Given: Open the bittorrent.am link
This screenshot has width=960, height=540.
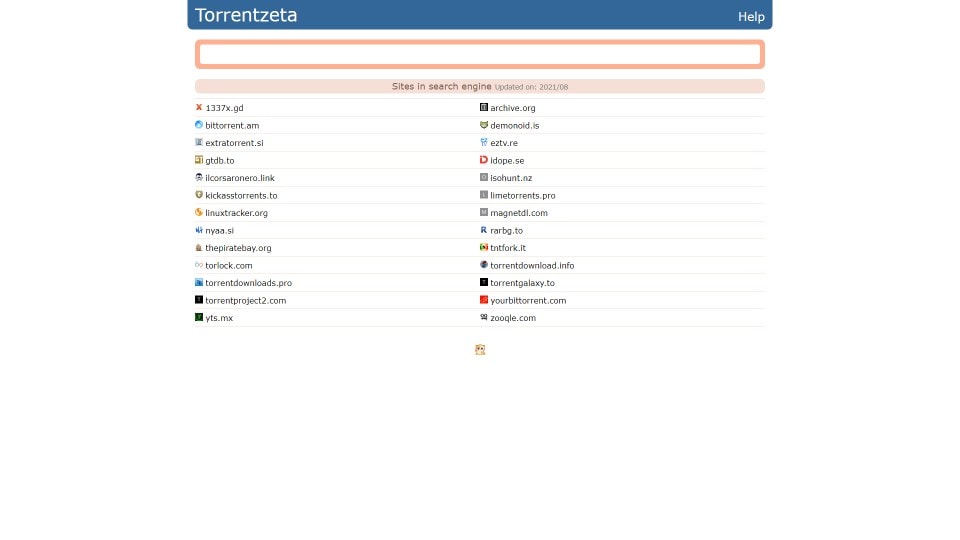Looking at the screenshot, I should tap(232, 126).
